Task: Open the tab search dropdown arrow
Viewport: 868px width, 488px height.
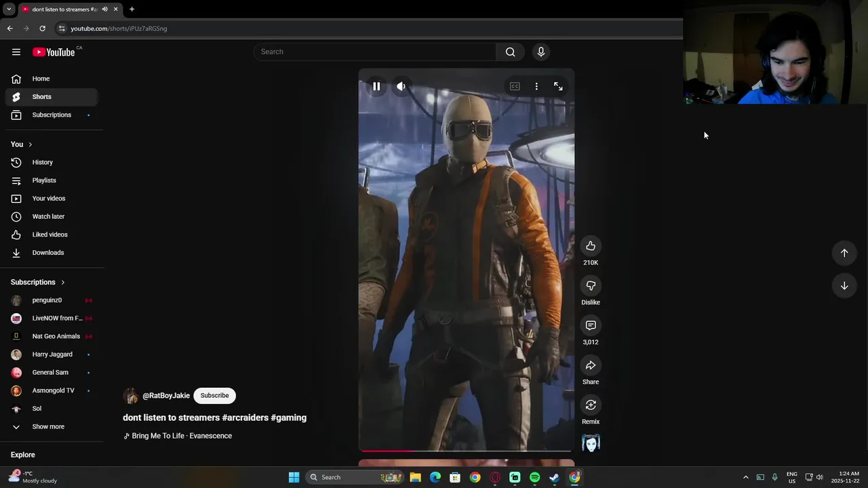Action: tap(9, 9)
